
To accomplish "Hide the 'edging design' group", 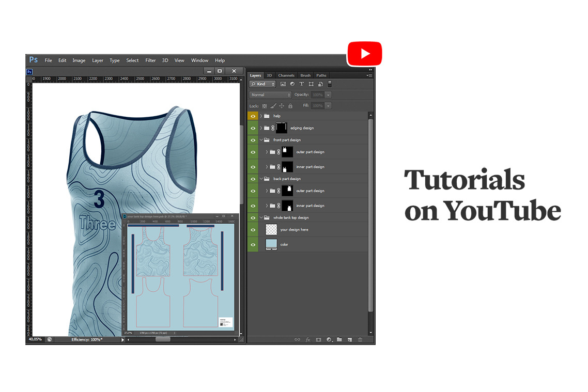I will pos(253,128).
